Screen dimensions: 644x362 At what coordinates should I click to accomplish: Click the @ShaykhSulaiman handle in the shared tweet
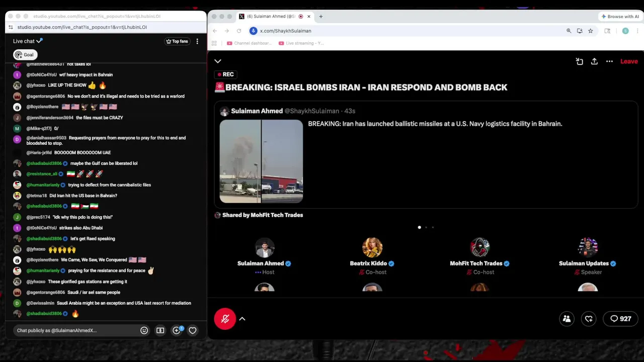pos(312,111)
